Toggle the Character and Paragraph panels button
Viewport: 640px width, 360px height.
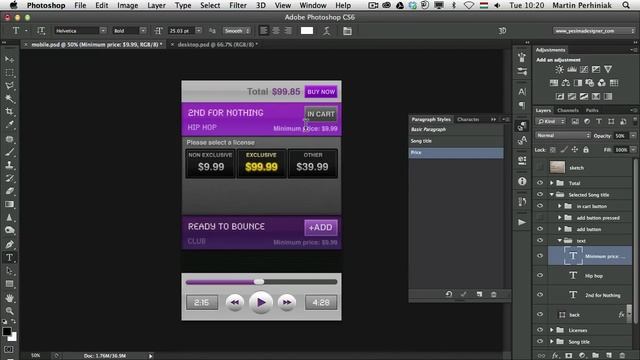pos(347,31)
